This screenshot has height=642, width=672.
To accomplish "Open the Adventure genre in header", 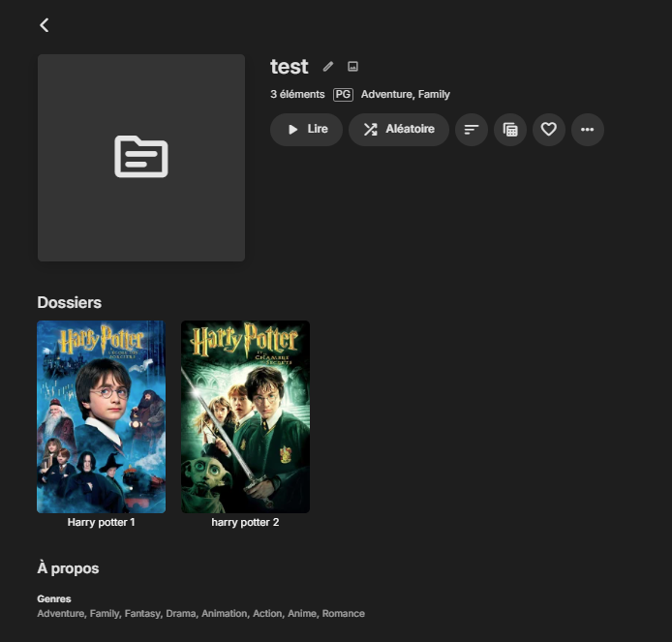I will tap(386, 94).
